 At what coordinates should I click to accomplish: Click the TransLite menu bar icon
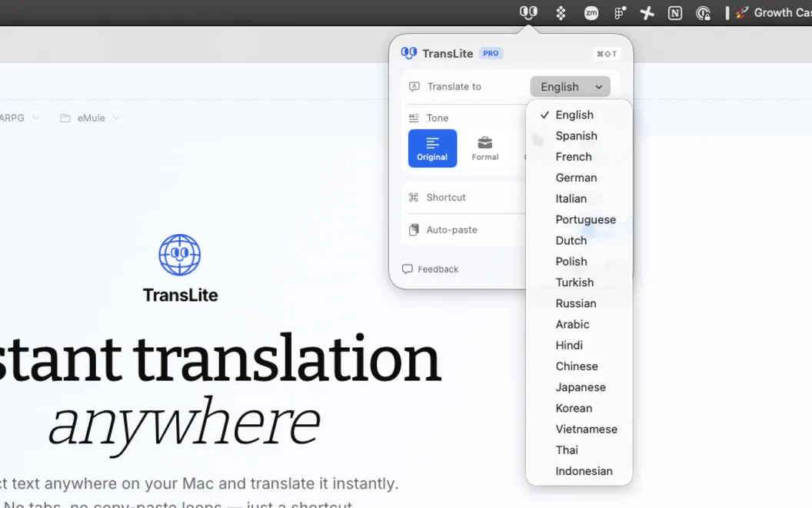click(528, 12)
